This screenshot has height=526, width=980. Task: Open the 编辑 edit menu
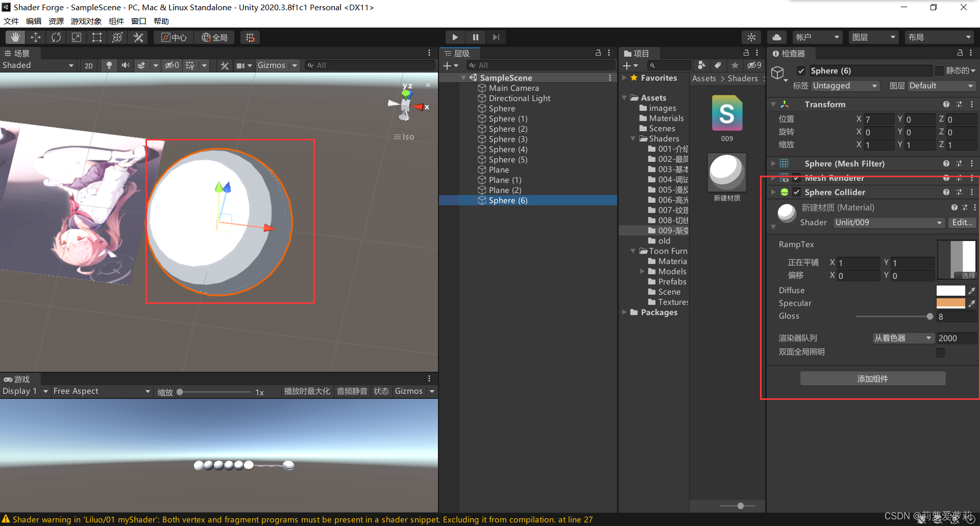(34, 21)
